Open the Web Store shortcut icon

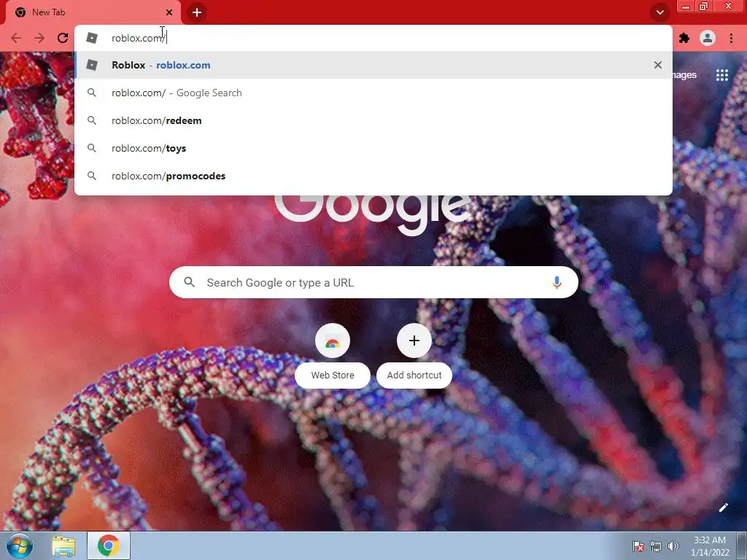click(x=333, y=341)
